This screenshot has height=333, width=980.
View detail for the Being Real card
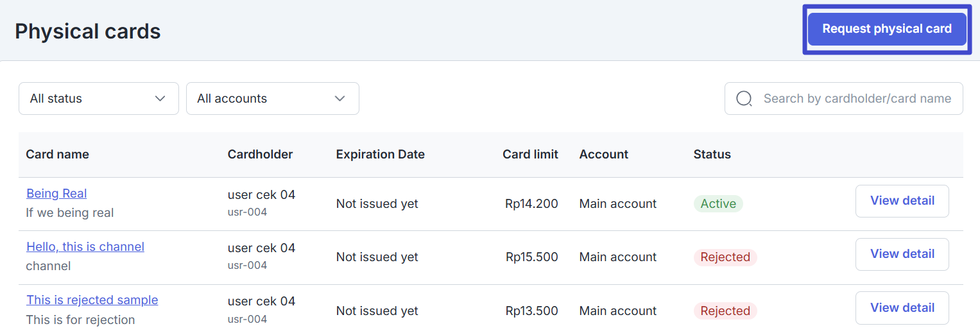pyautogui.click(x=902, y=201)
